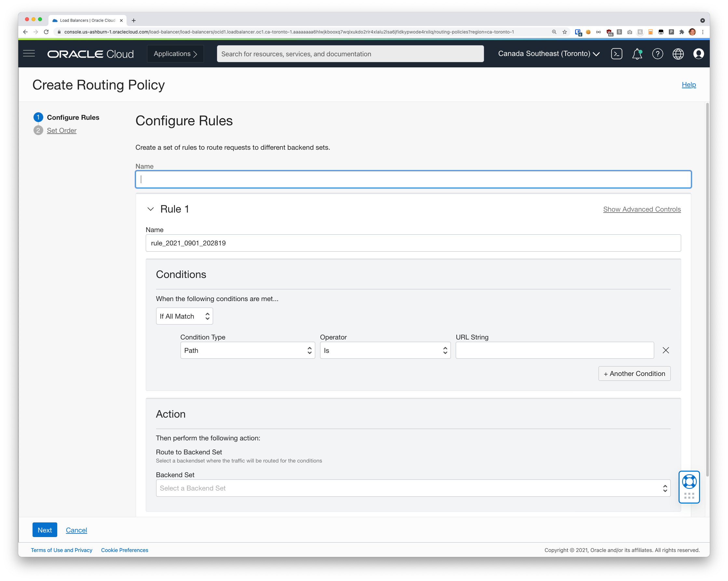Image resolution: width=728 pixels, height=581 pixels.
Task: Launch Cloud Shell developer tools icon
Action: coord(616,54)
